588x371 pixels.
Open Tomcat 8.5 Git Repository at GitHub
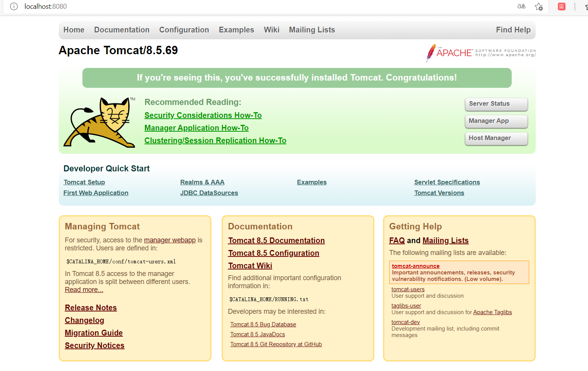tap(276, 344)
